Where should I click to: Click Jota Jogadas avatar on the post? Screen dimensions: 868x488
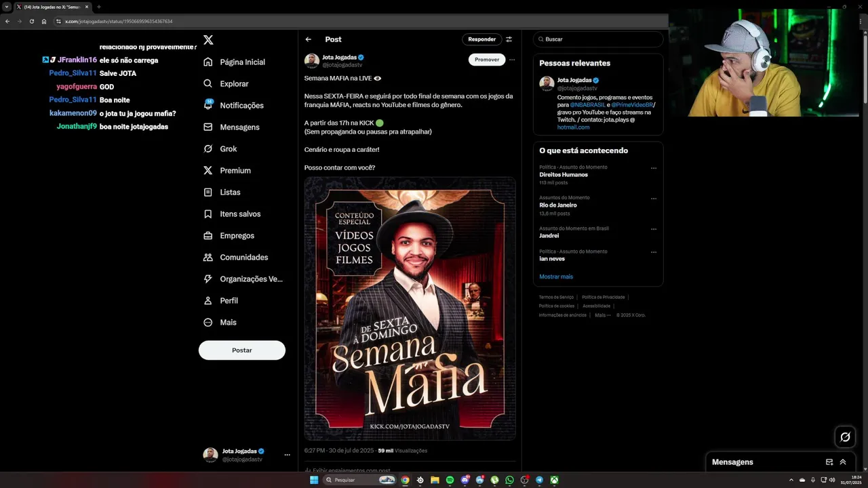point(312,61)
